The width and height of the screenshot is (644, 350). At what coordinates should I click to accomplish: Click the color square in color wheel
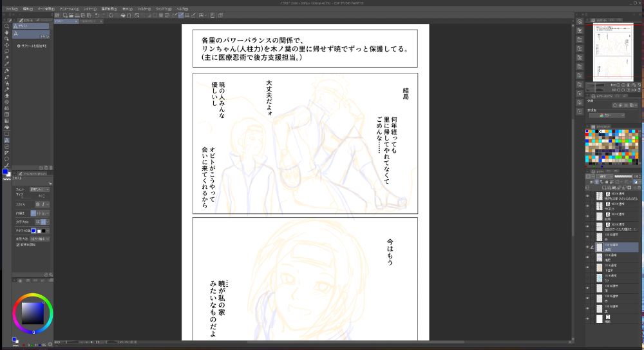pos(32,313)
